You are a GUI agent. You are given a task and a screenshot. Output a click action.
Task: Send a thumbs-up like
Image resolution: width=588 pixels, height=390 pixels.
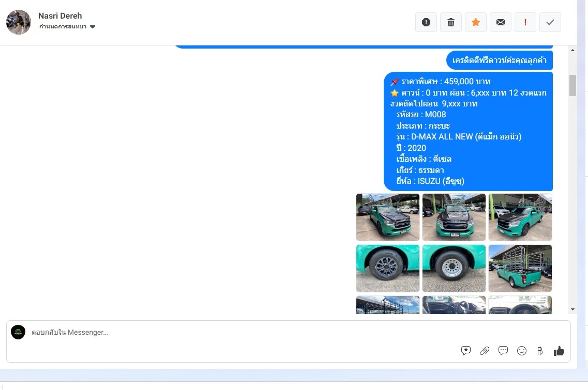coord(559,351)
